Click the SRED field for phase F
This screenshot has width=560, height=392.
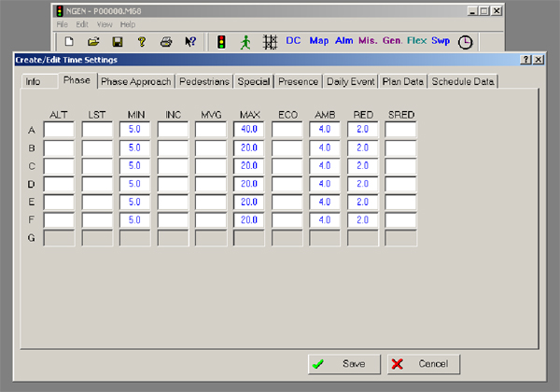pyautogui.click(x=400, y=220)
